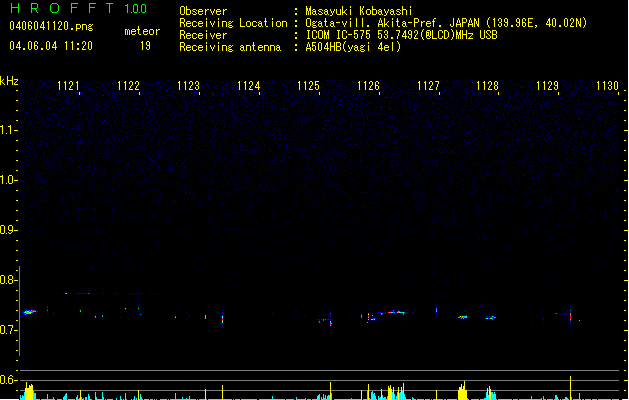Click the 1128 time axis marker
Image resolution: width=629 pixels, height=400 pixels.
pyautogui.click(x=487, y=86)
